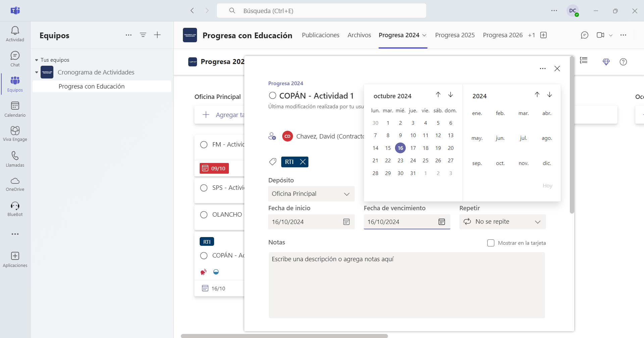Viewport: 644px width, 338px height.
Task: Open the help question mark icon
Action: click(623, 62)
